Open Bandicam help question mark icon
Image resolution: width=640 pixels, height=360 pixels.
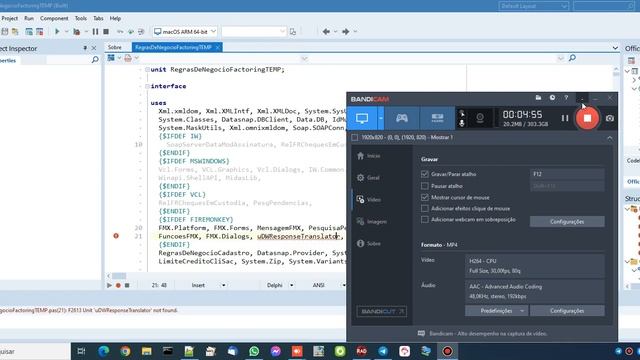pyautogui.click(x=566, y=98)
